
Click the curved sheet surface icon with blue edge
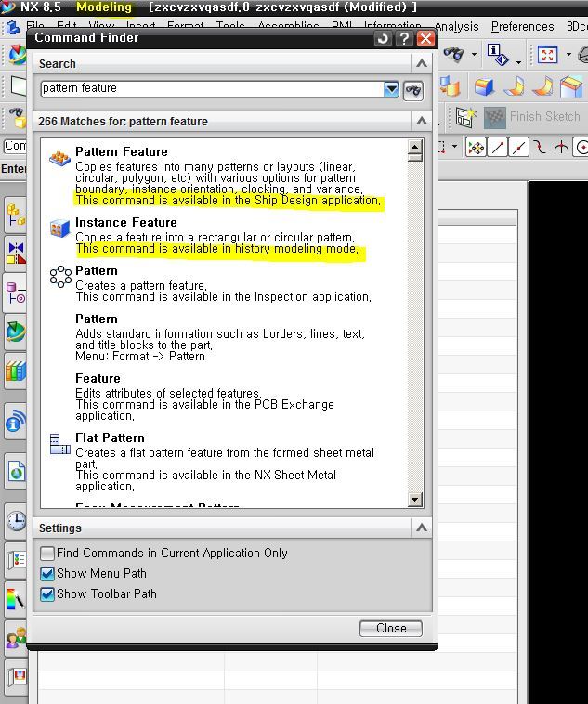[x=515, y=86]
